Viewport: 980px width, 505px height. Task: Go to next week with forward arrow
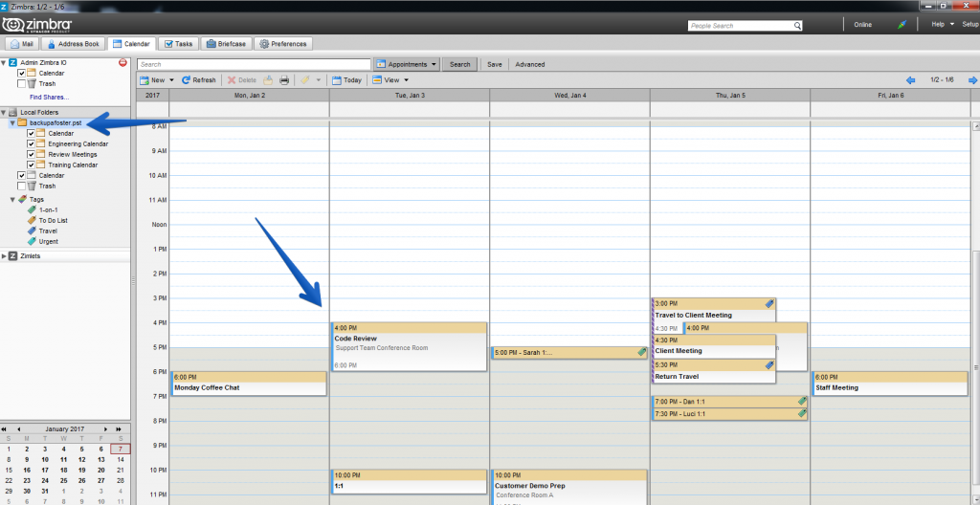[x=972, y=80]
